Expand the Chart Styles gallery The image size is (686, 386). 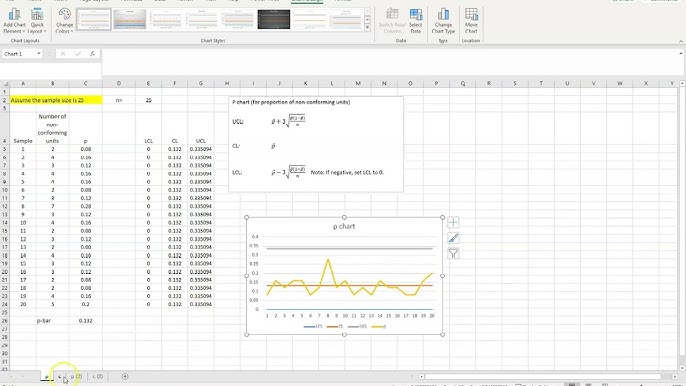pyautogui.click(x=368, y=27)
